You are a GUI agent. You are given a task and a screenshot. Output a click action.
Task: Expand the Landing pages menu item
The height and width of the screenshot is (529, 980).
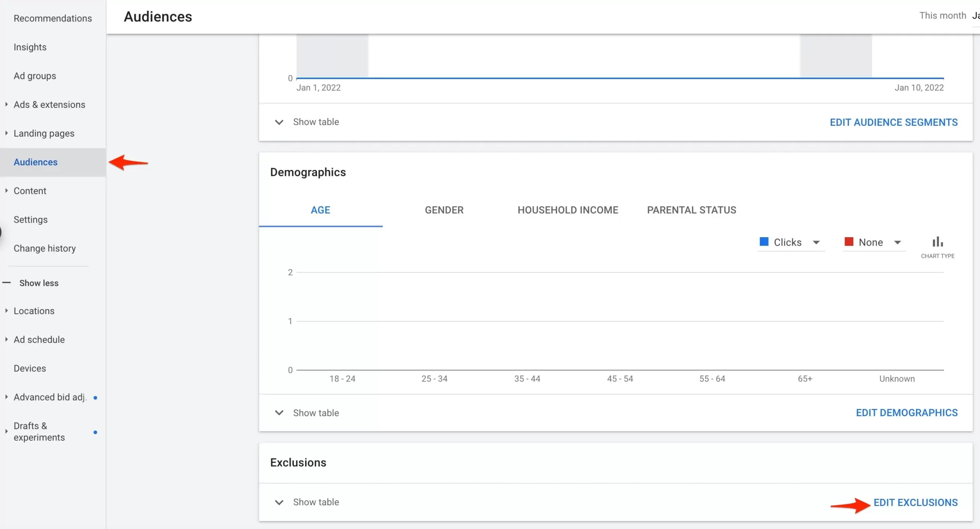[44, 133]
